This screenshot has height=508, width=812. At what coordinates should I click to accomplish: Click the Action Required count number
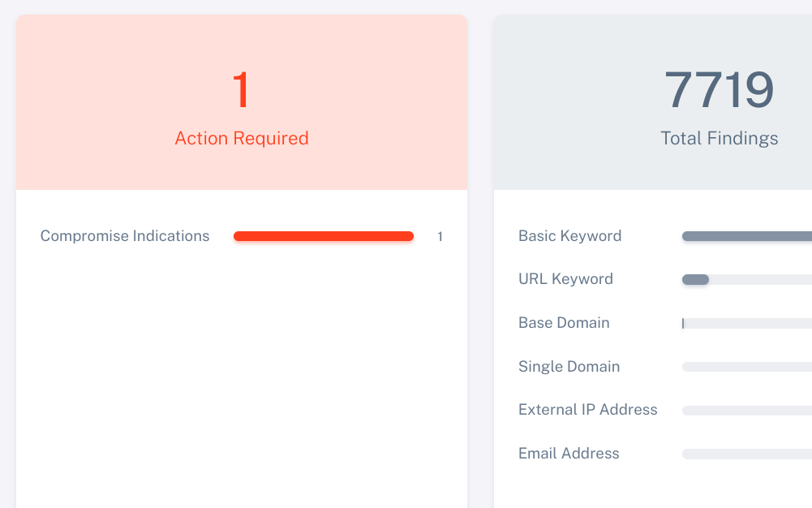[x=241, y=90]
